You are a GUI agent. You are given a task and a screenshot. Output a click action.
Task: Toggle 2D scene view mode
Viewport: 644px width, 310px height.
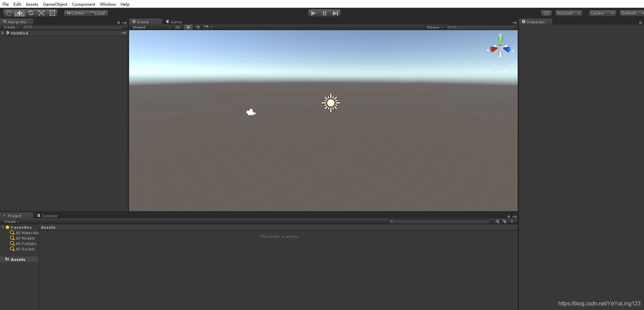point(177,27)
